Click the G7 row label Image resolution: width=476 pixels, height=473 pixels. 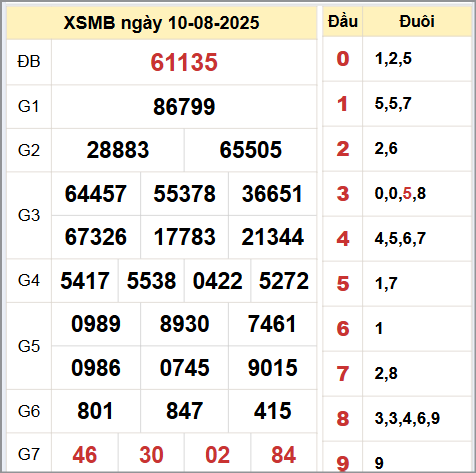(29, 454)
